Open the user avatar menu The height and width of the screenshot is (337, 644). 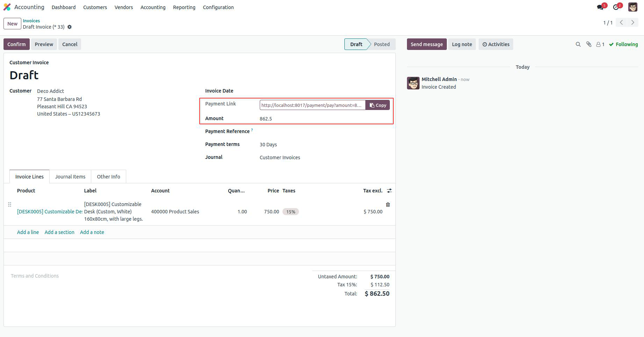click(632, 7)
